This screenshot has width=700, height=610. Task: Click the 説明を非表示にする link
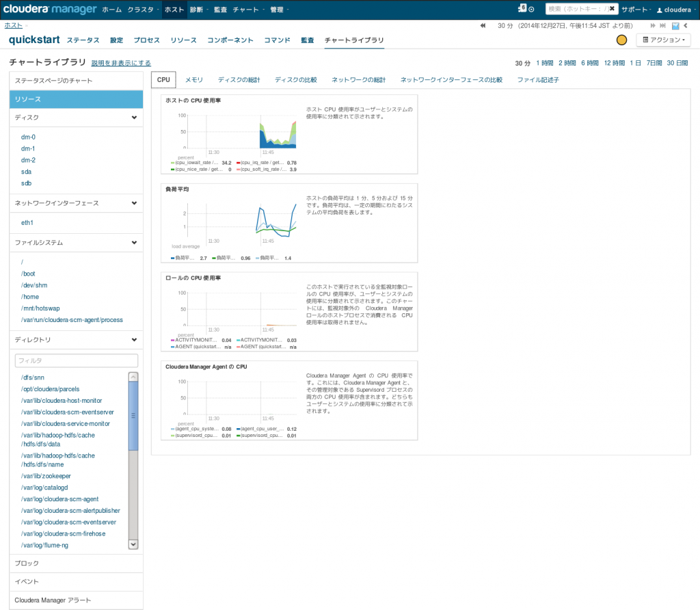point(121,63)
